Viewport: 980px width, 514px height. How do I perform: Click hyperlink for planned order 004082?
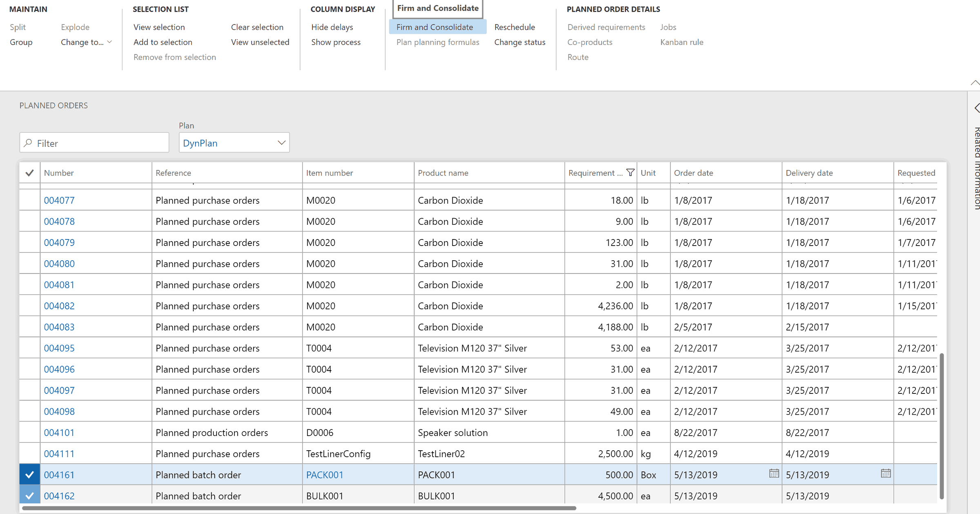click(x=59, y=306)
